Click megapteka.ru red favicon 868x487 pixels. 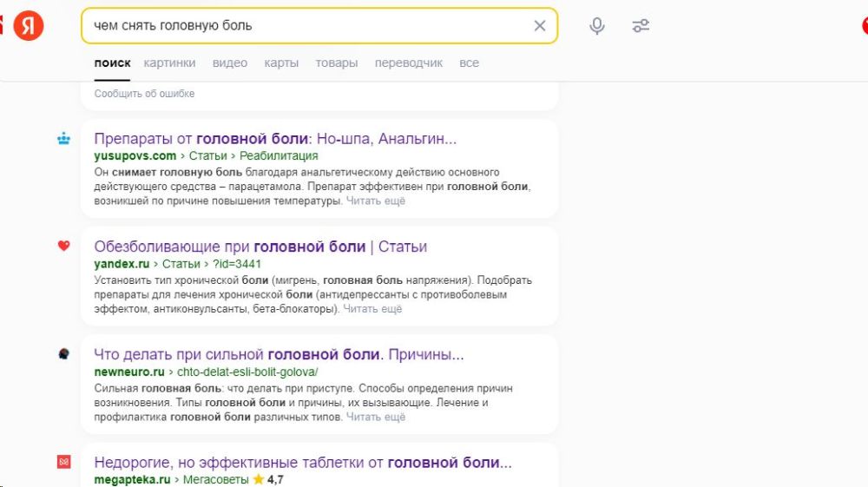63,463
